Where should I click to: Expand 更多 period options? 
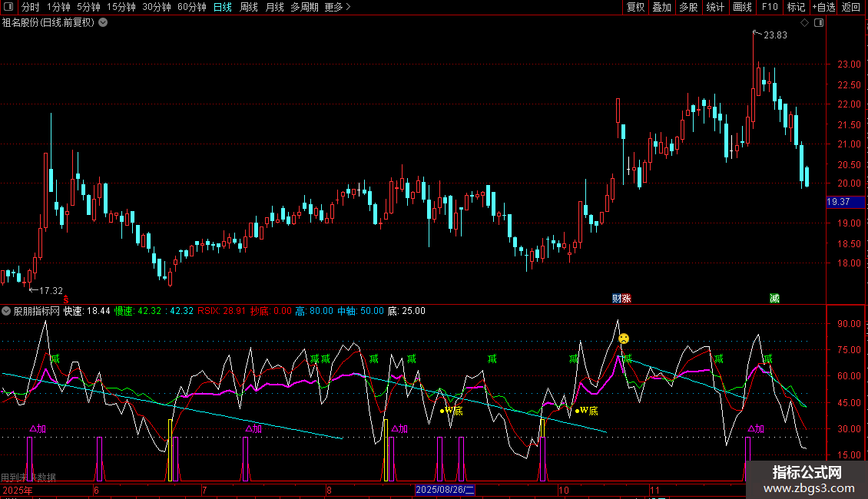[x=337, y=7]
